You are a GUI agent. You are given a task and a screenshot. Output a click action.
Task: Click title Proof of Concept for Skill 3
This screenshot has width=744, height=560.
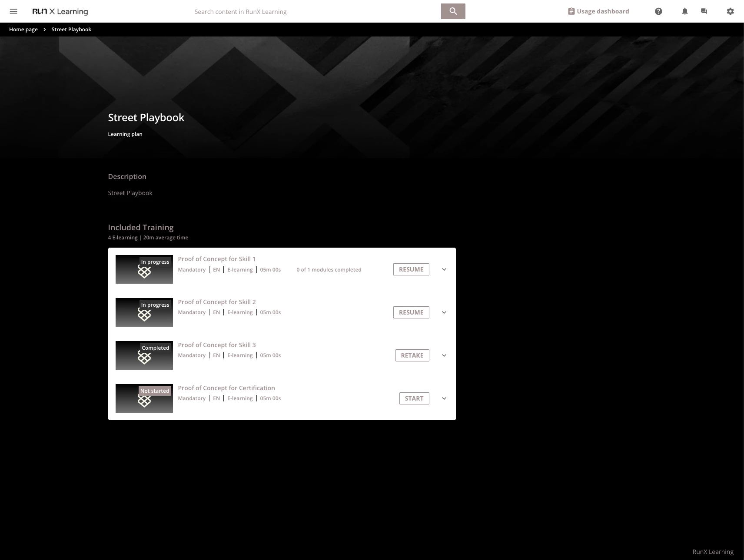(x=217, y=345)
